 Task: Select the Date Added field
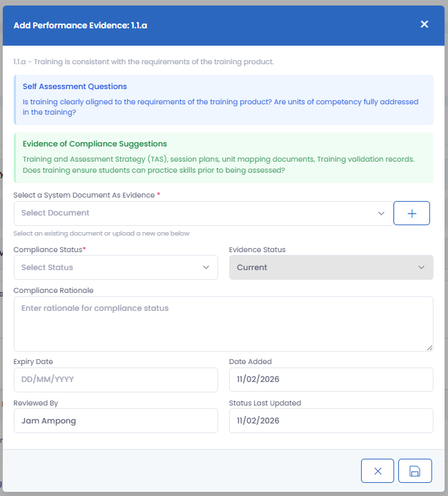point(331,379)
